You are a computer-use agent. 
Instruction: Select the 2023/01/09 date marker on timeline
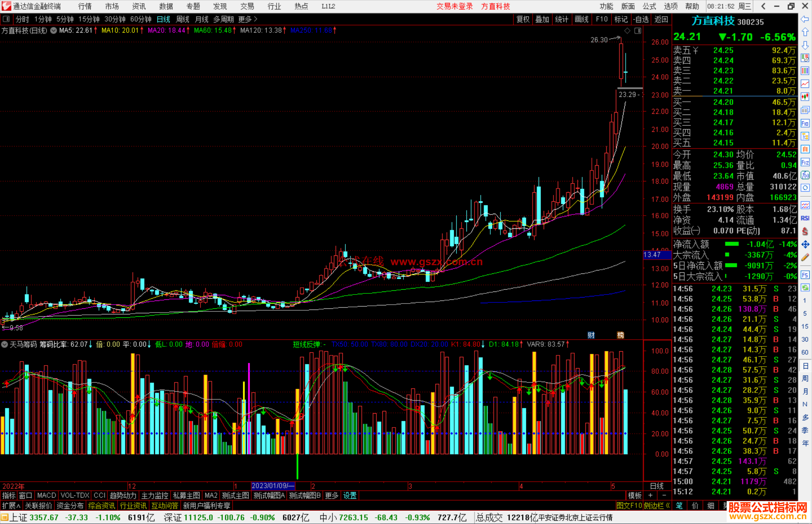tap(273, 486)
